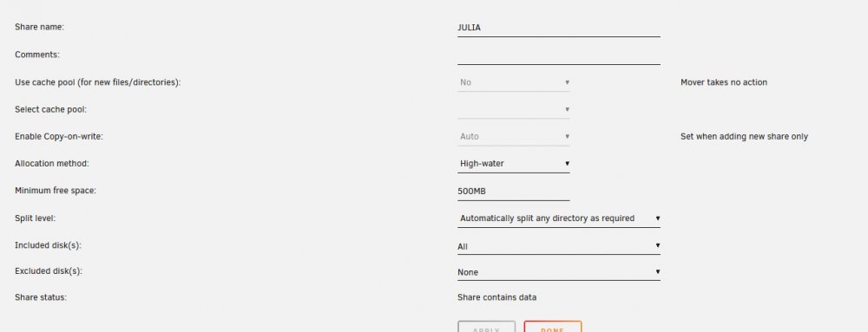Click the 'Allocation method:' label

(x=51, y=164)
